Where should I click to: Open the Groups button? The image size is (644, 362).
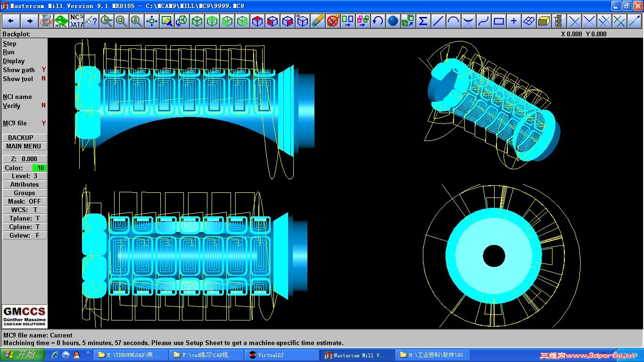(x=25, y=193)
